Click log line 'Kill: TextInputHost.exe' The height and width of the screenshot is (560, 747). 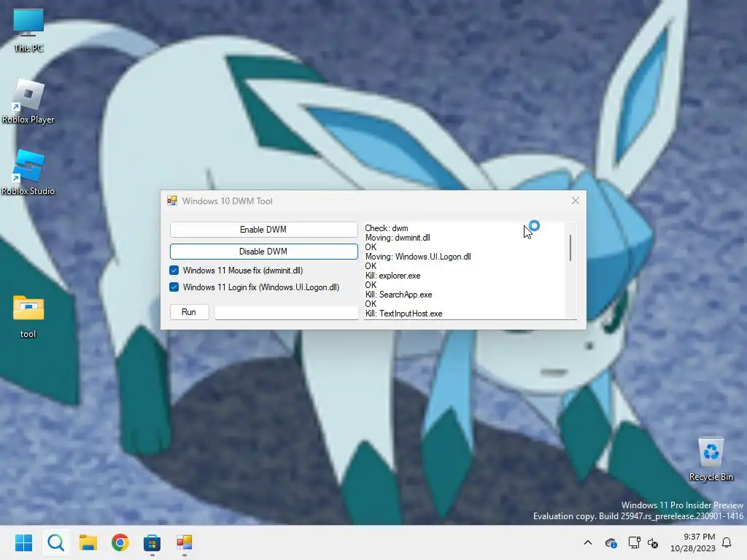pyautogui.click(x=404, y=314)
